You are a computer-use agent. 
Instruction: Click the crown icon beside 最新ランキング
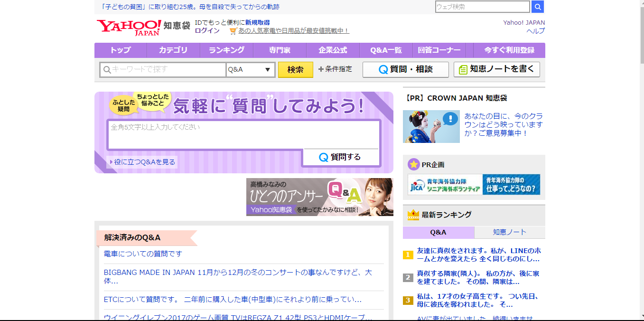click(x=413, y=215)
